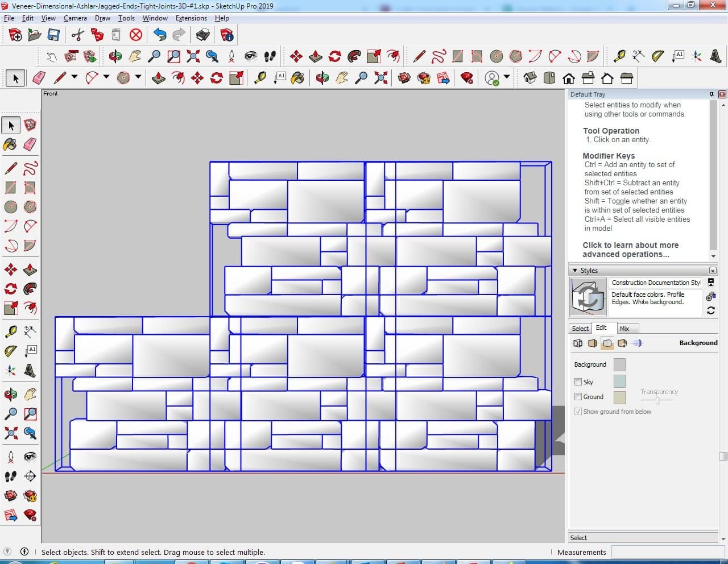Screen dimensions: 728x564
Task: Click the update style refresh icon
Action: click(x=710, y=310)
